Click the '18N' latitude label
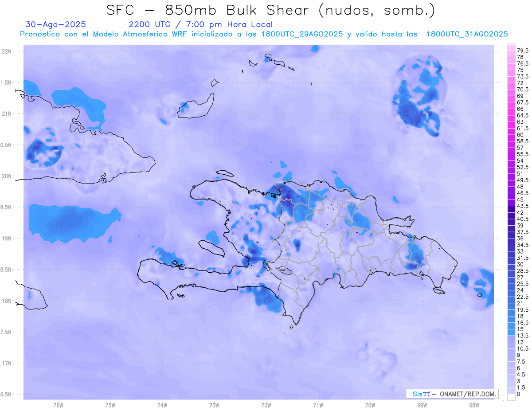Viewport: 532px width, 411px height. [x=8, y=301]
